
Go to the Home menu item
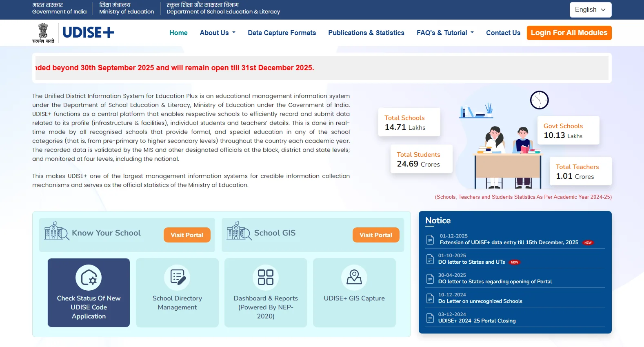(178, 33)
